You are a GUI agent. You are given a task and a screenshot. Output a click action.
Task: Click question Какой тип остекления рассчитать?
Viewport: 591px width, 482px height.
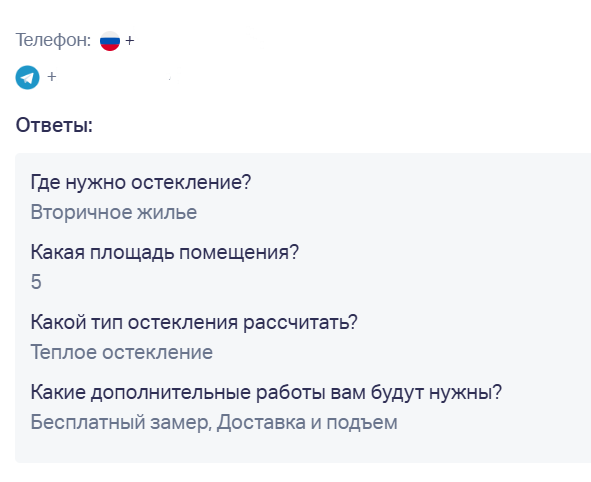click(x=194, y=322)
